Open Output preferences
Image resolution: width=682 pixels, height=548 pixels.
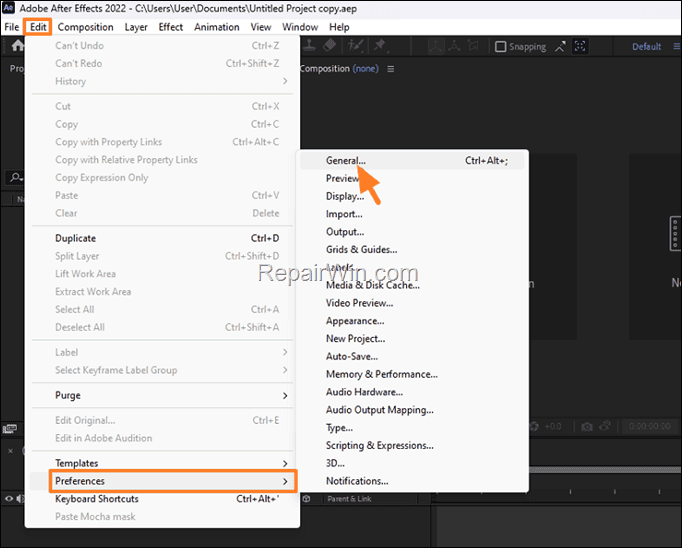pos(412,232)
